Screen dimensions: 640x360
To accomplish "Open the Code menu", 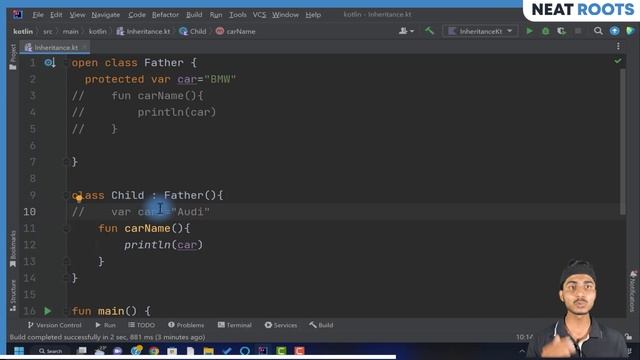I will click(x=137, y=15).
